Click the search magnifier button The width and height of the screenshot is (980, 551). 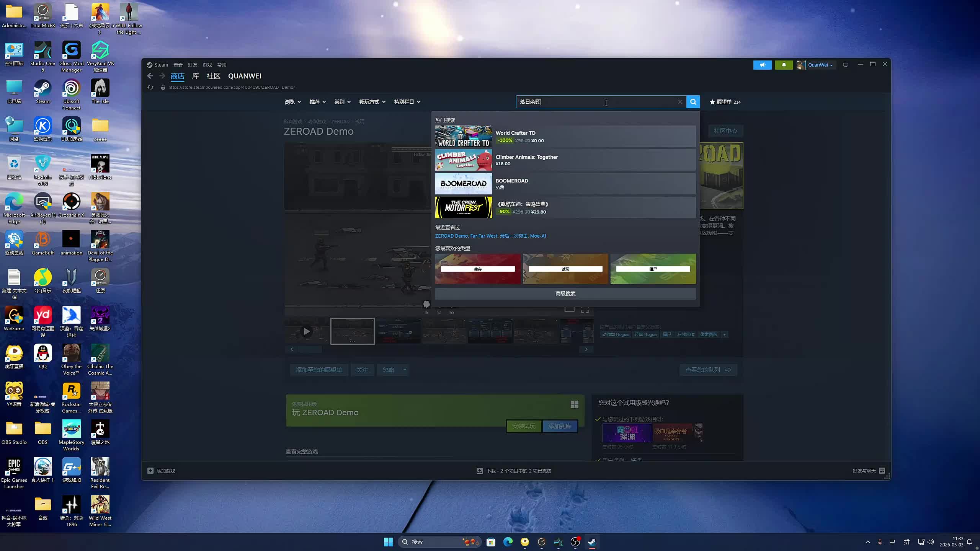coord(693,102)
